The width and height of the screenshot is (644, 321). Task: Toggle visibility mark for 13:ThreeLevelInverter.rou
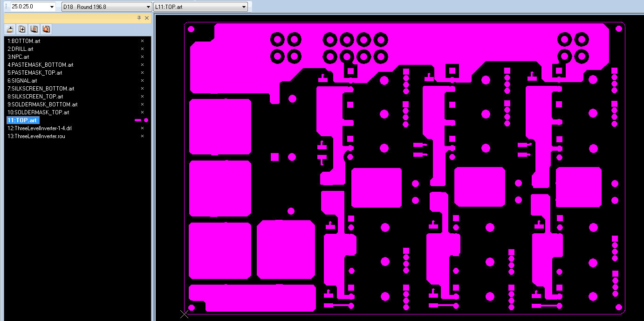pos(143,136)
